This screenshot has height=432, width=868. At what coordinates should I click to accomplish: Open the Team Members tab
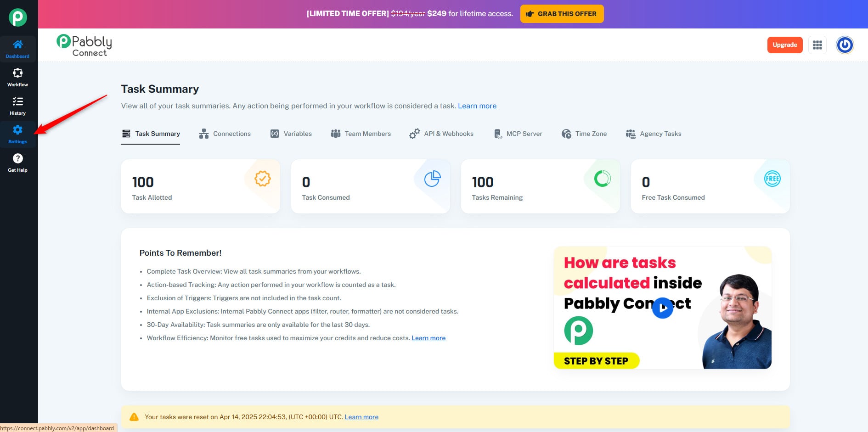coord(361,134)
